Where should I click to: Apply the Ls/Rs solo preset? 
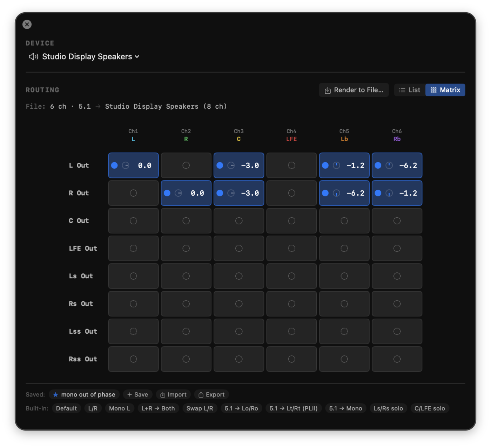pos(388,408)
